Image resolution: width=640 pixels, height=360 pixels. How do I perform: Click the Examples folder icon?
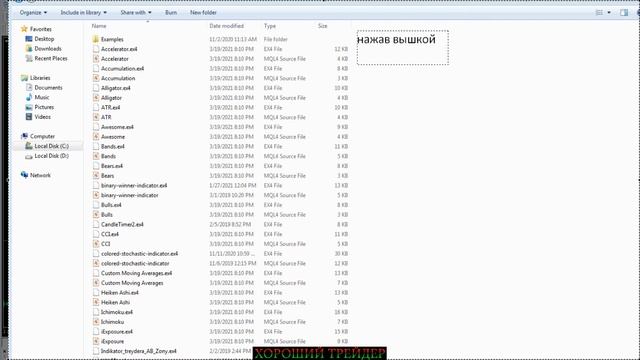[x=96, y=39]
